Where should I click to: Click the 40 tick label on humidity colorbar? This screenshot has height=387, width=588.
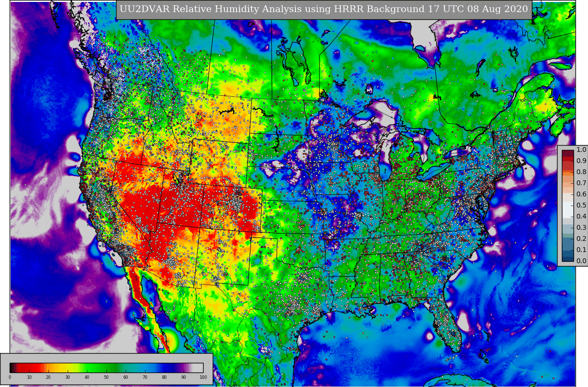tap(87, 377)
